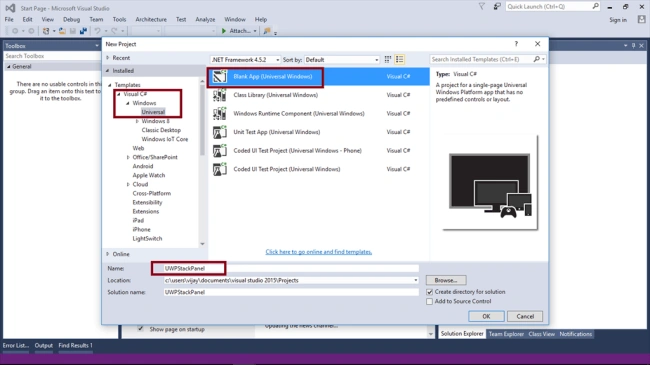650x365 pixels.
Task: Click the Browse... button
Action: pos(446,280)
